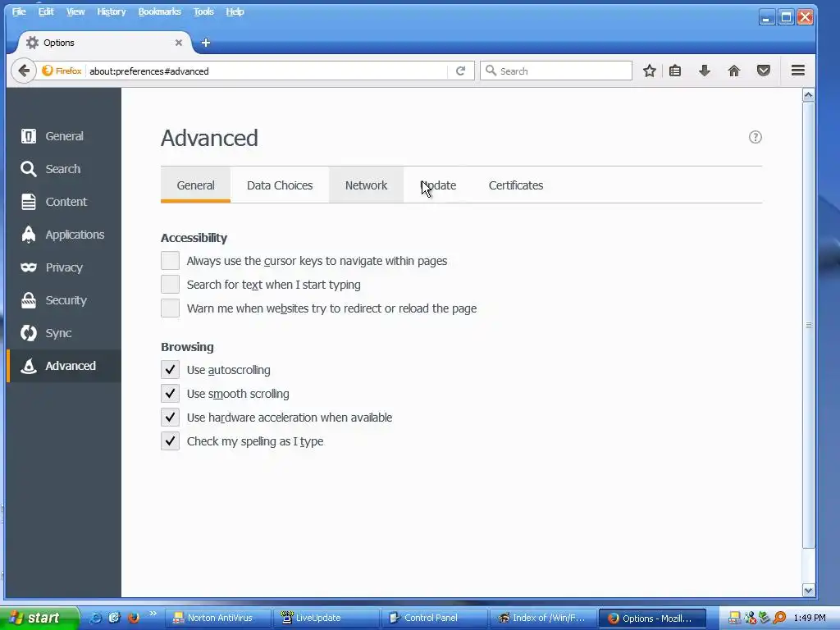
Task: Open the History menu
Action: click(112, 11)
